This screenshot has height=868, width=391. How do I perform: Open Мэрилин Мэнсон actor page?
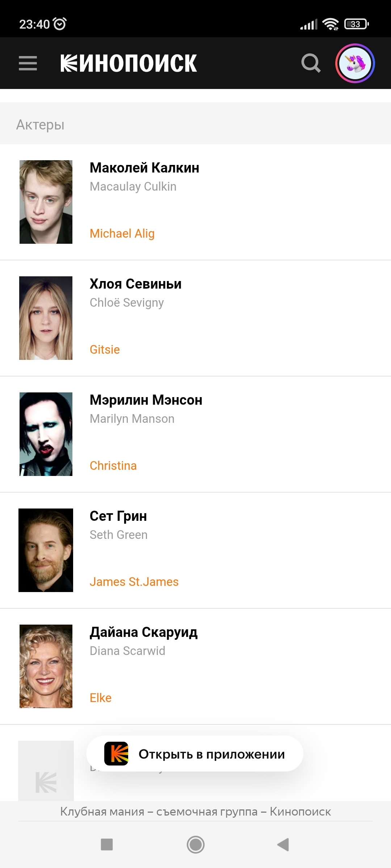pyautogui.click(x=146, y=400)
